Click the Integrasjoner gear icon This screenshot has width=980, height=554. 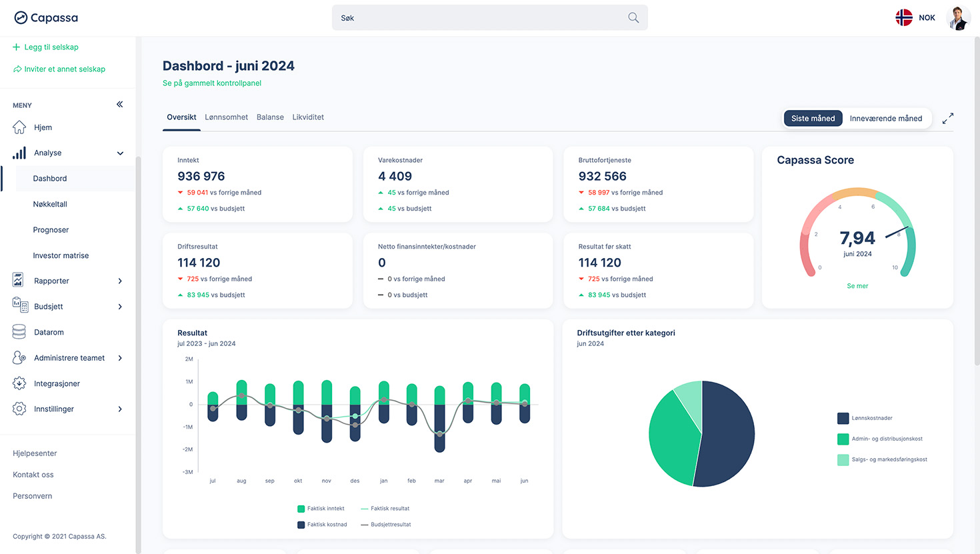click(x=19, y=383)
